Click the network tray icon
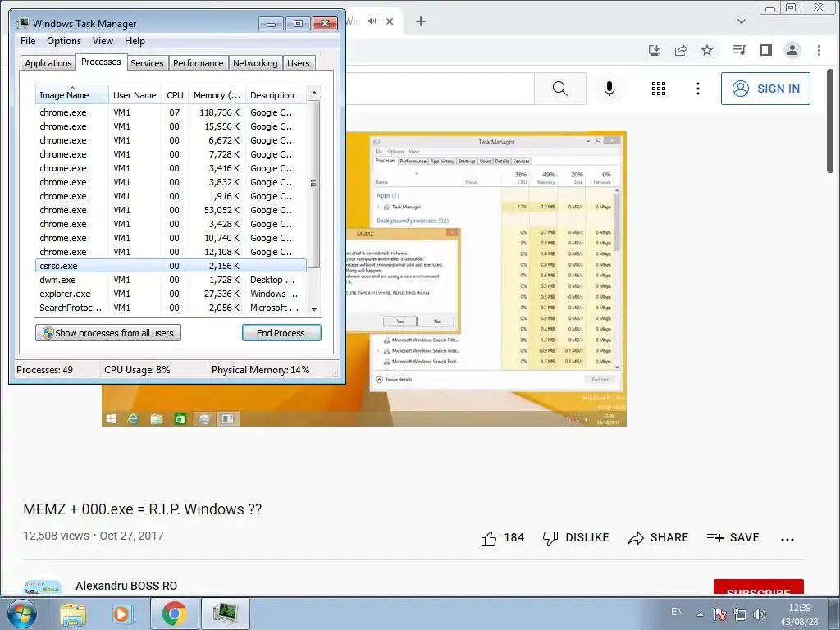Image resolution: width=840 pixels, height=630 pixels. (x=740, y=614)
